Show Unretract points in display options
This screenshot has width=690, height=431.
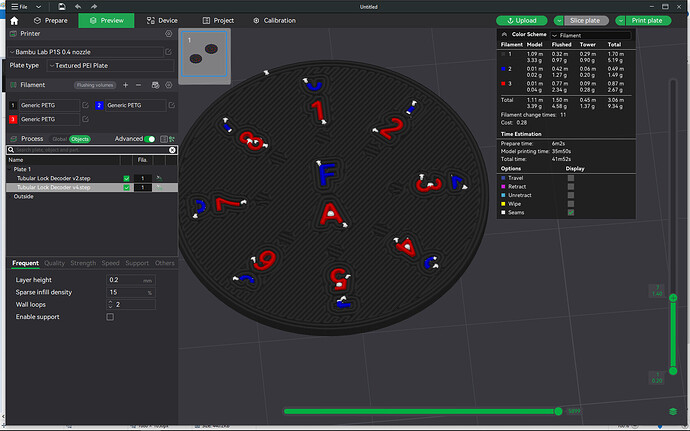coord(571,195)
